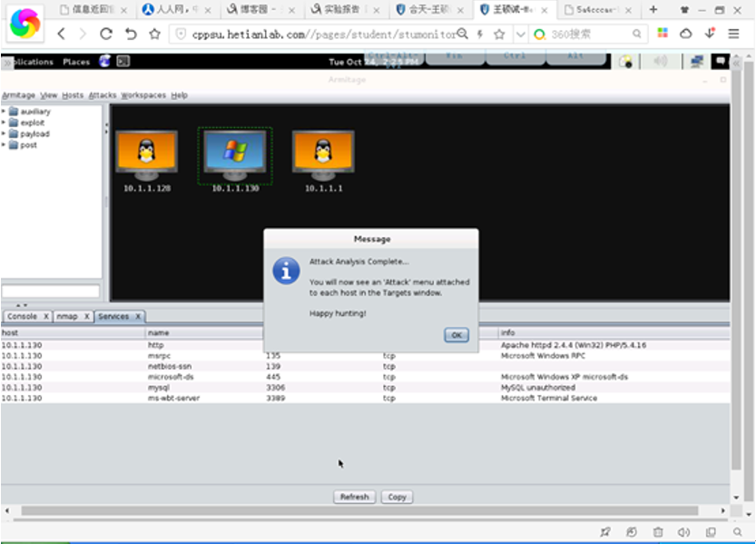Screen dimensions: 756x544
Task: Go back in the browser
Action: tap(61, 35)
